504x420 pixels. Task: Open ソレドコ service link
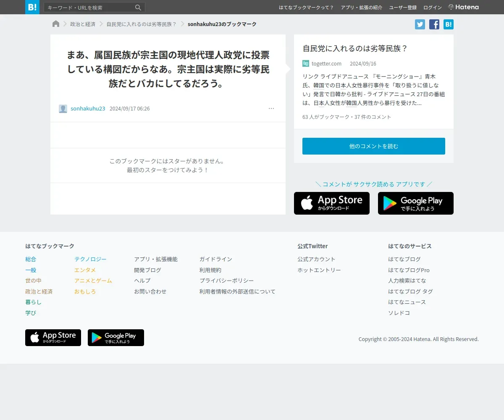coord(399,313)
